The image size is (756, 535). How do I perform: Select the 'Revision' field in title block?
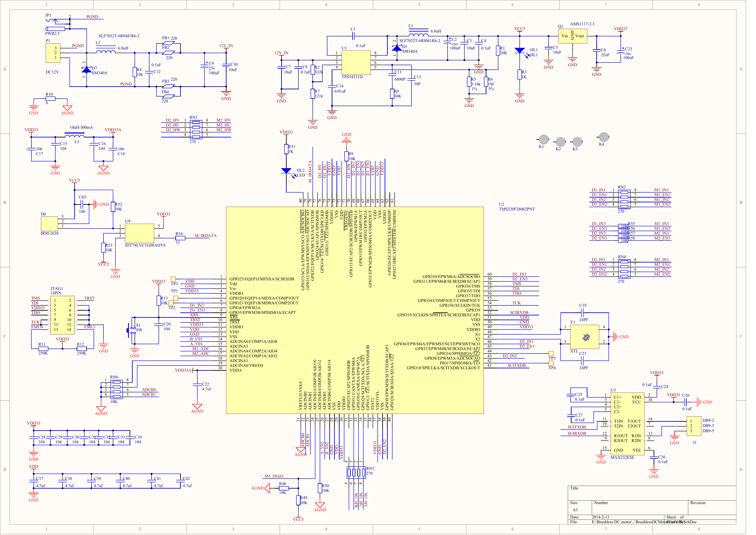click(698, 503)
